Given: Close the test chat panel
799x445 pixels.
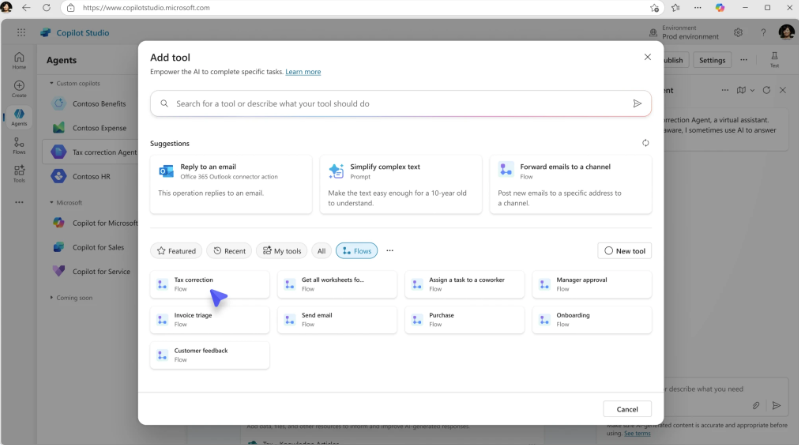Looking at the screenshot, I should 783,90.
